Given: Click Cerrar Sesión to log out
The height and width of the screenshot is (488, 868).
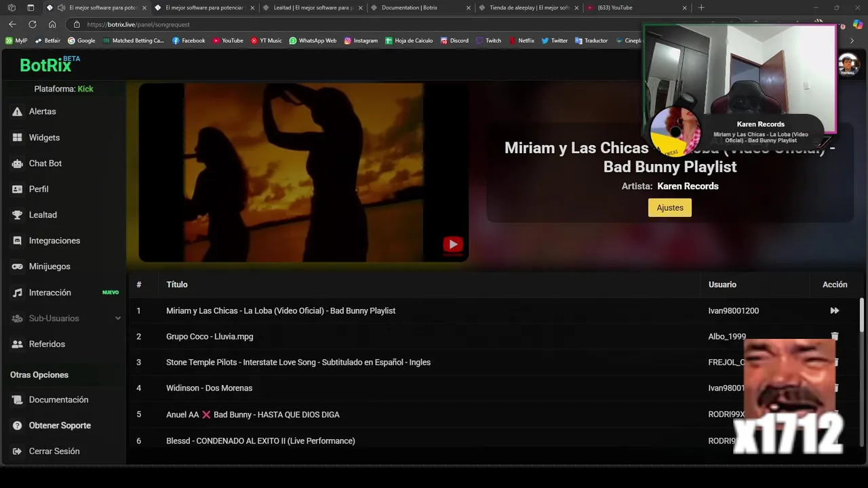Looking at the screenshot, I should point(54,451).
